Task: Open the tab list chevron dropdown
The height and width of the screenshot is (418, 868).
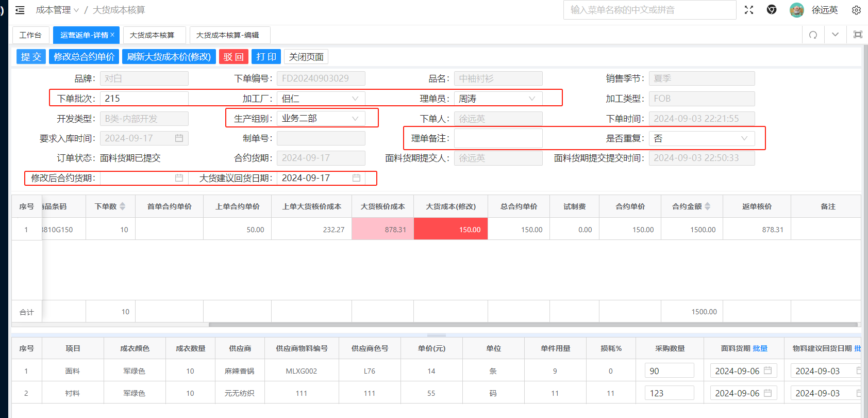Action: (835, 35)
